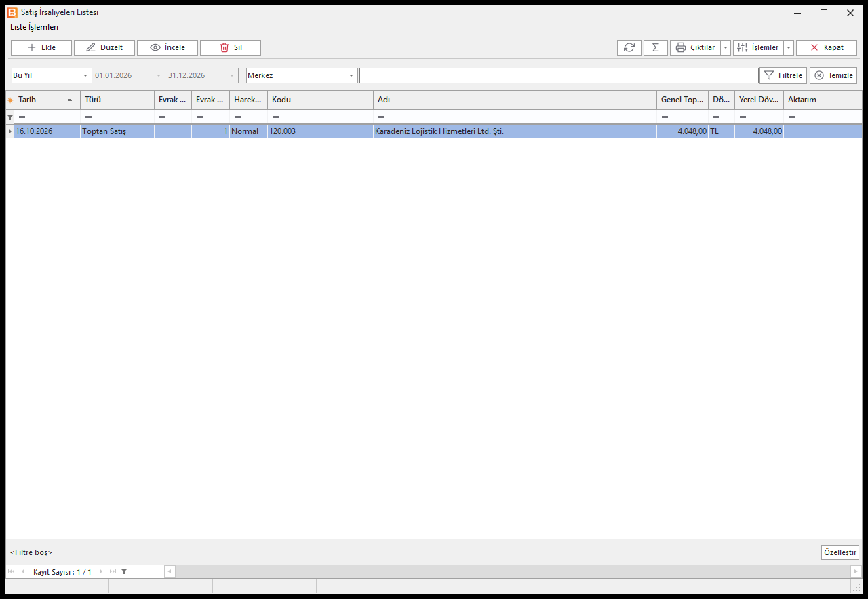Click the İşlemler sliders button

(758, 47)
